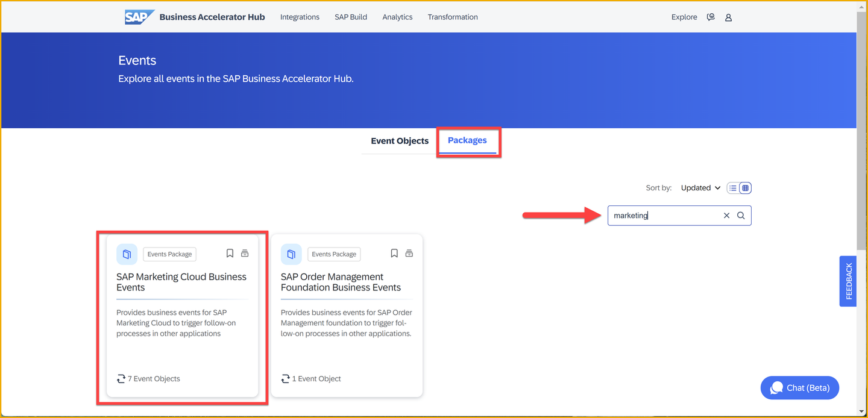Click the SAP Order Management package icon
Image resolution: width=868 pixels, height=418 pixels.
tap(291, 254)
